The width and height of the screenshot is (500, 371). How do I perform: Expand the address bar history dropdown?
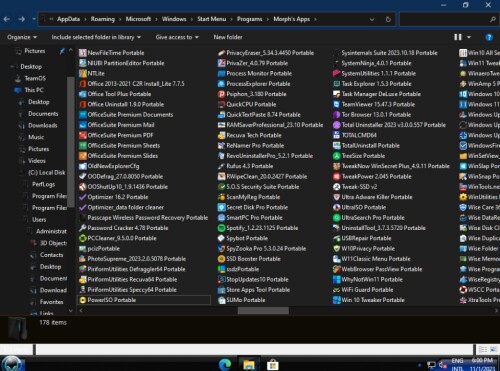tap(372, 19)
